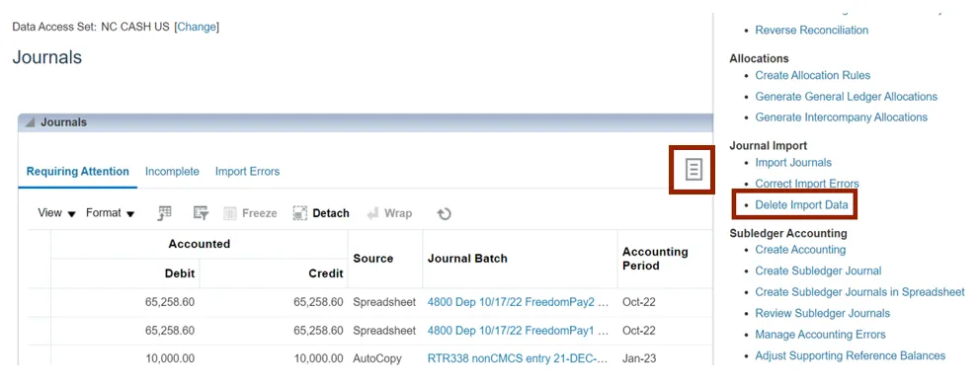This screenshot has height=386, width=980.
Task: Select the 10,000.00 credit cell
Action: click(319, 358)
